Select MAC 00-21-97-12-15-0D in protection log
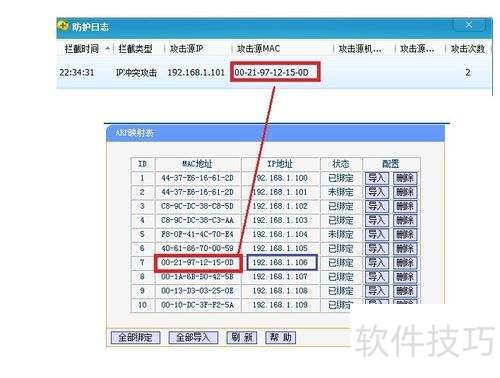The width and height of the screenshot is (500, 378). click(272, 72)
